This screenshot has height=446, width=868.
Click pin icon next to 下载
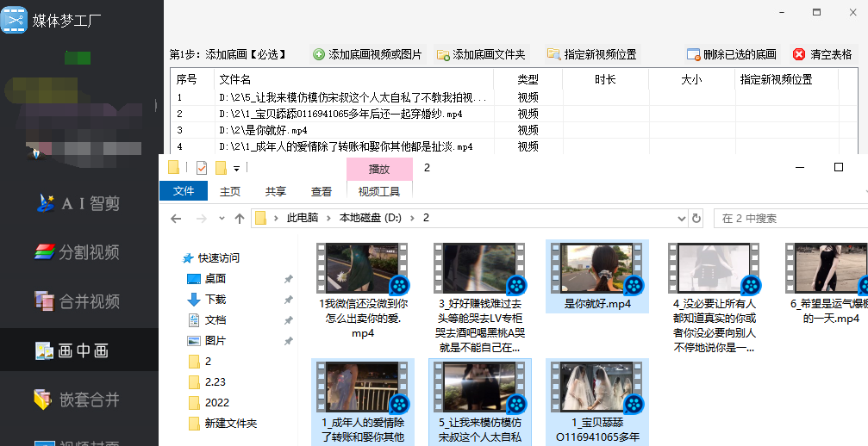pyautogui.click(x=289, y=300)
